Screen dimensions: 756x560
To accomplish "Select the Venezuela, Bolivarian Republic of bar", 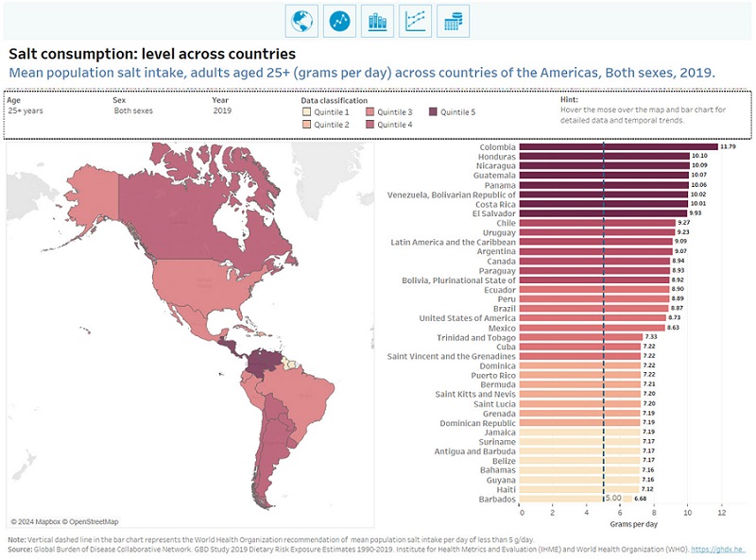I will tap(604, 195).
